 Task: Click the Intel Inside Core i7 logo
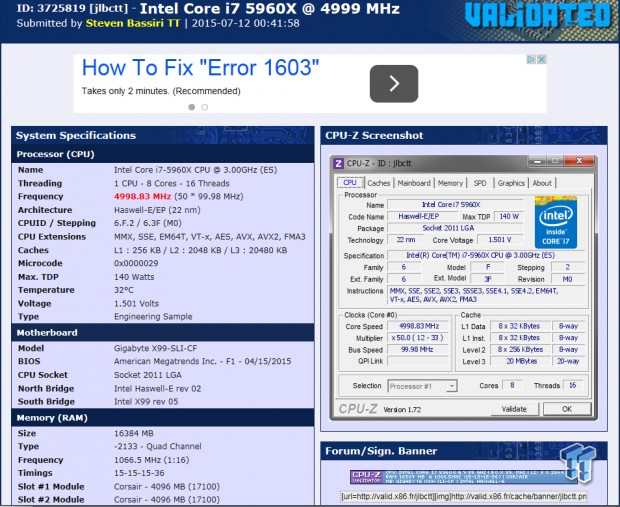tap(556, 222)
